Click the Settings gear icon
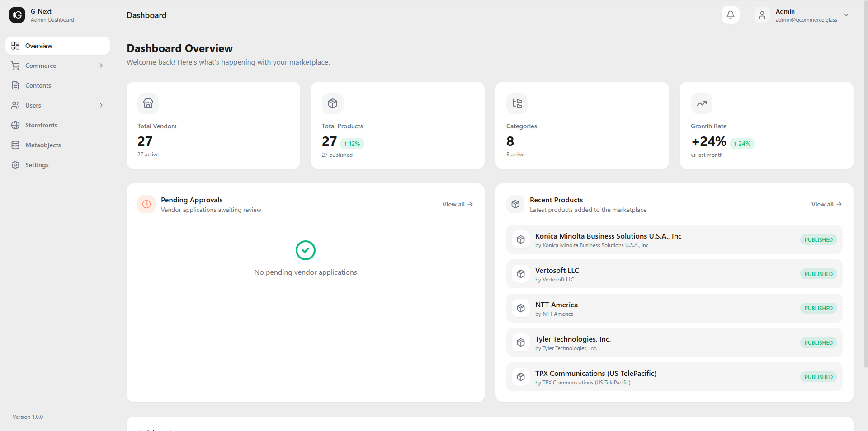The width and height of the screenshot is (868, 431). click(15, 165)
